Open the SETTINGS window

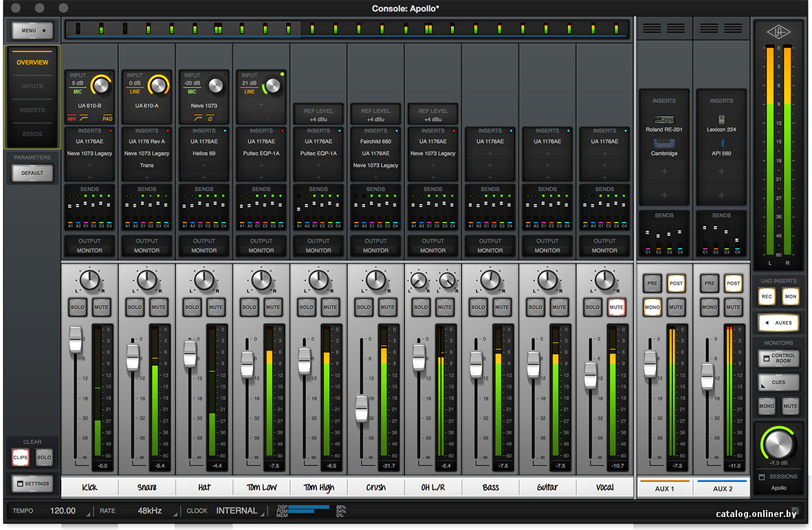(32, 484)
